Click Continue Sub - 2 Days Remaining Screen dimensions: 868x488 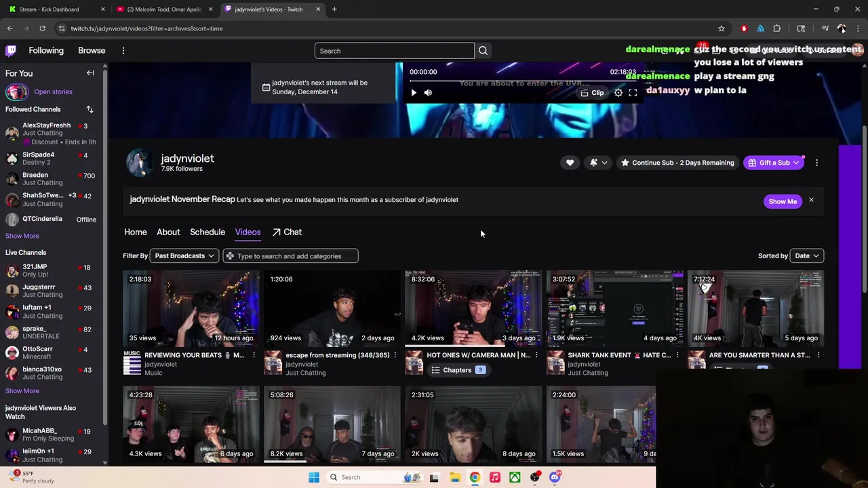(x=677, y=163)
